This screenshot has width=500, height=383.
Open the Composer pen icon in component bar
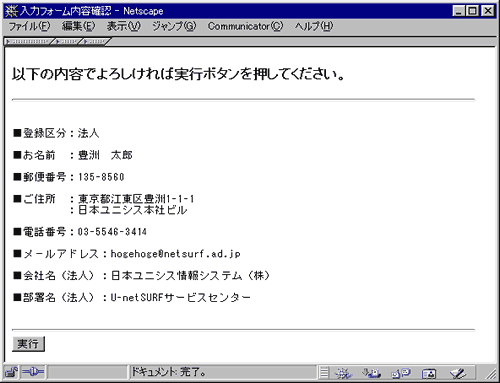click(x=457, y=373)
